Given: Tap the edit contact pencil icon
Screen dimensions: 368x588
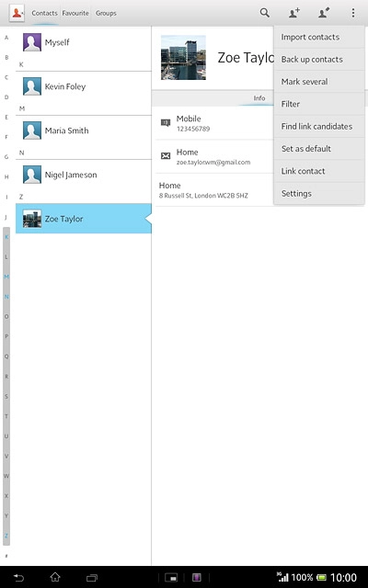Looking at the screenshot, I should [x=324, y=13].
